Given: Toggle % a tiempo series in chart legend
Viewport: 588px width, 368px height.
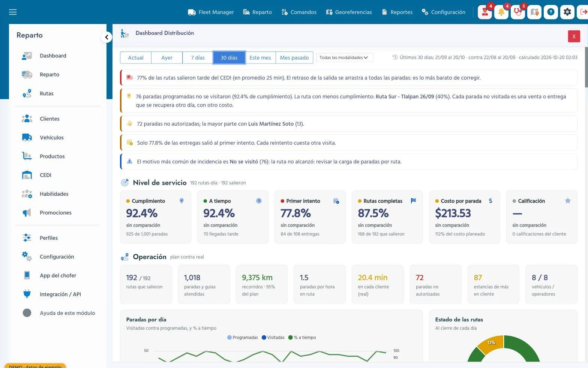Looking at the screenshot, I should point(302,338).
